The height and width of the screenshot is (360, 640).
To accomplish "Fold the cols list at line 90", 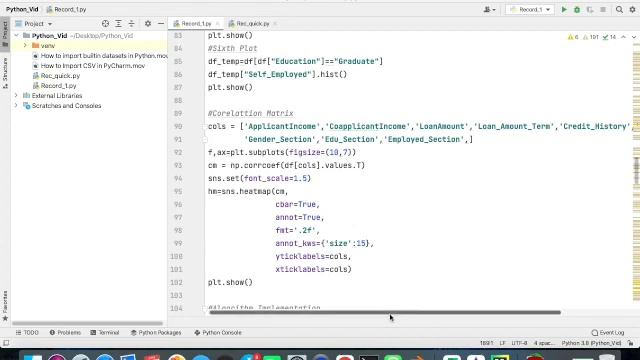I will pyautogui.click(x=205, y=127).
